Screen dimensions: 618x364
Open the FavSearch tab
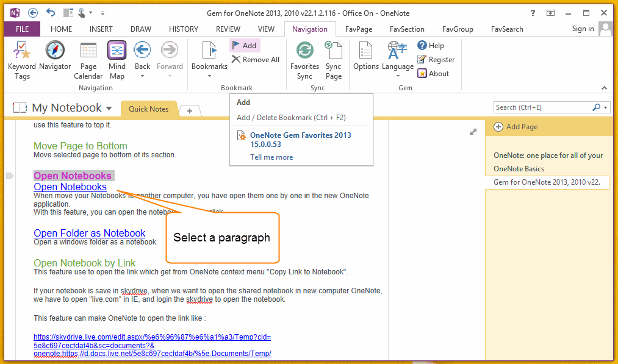(507, 29)
